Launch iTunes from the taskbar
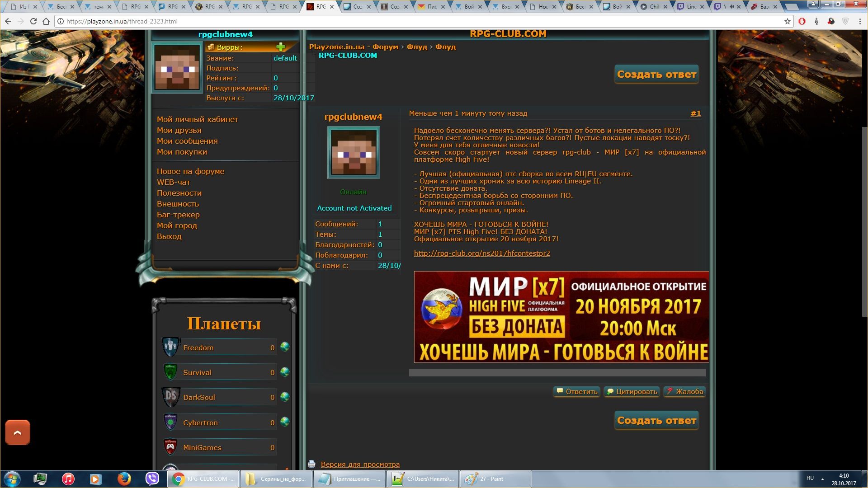Viewport: 868px width, 488px height. pos(68,479)
